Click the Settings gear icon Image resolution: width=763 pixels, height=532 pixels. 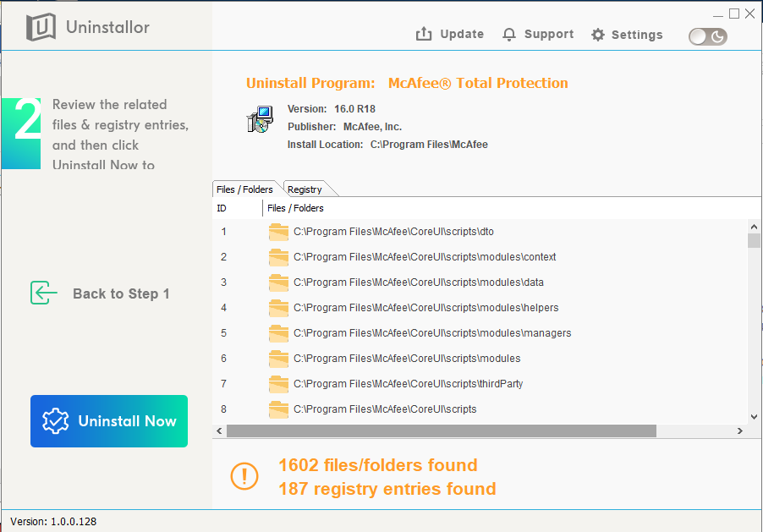(597, 35)
